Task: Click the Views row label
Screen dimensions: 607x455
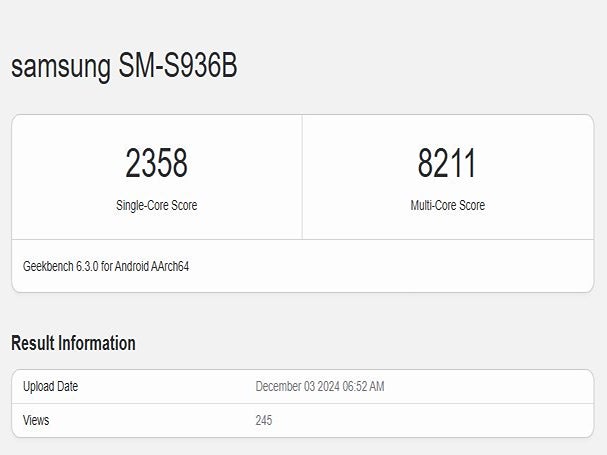Action: tap(35, 420)
